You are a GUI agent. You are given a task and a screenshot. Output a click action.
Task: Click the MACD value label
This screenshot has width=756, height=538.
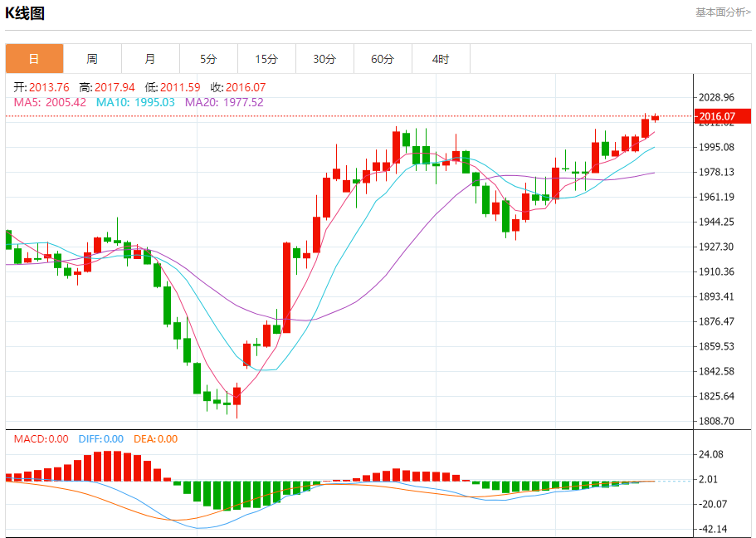point(41,439)
